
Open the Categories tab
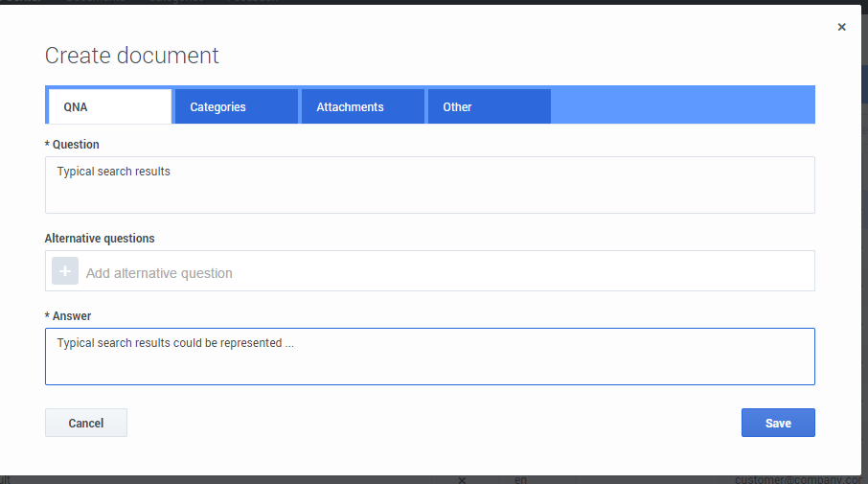tap(236, 107)
